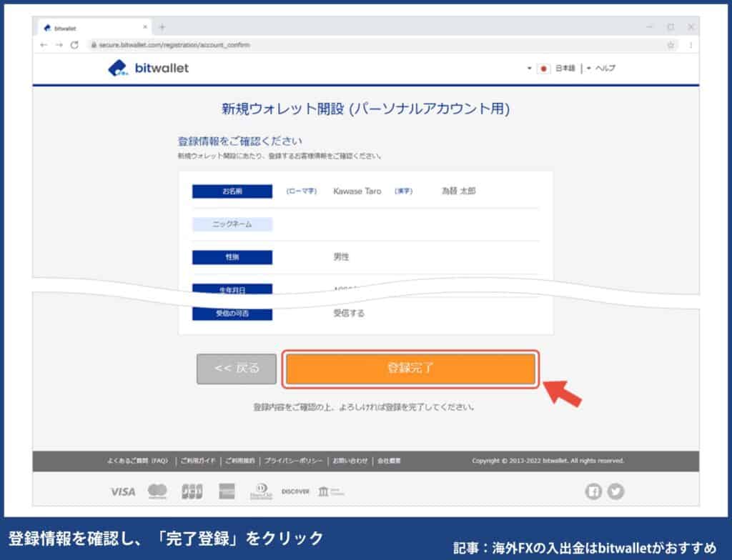The image size is (732, 560).
Task: Click the bookmark star in the address bar
Action: [x=670, y=44]
